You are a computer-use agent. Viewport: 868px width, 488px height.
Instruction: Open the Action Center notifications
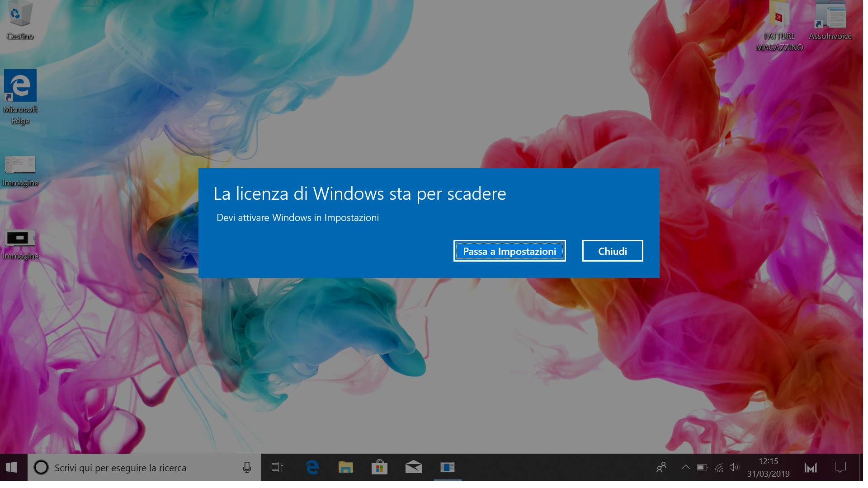[x=840, y=467]
